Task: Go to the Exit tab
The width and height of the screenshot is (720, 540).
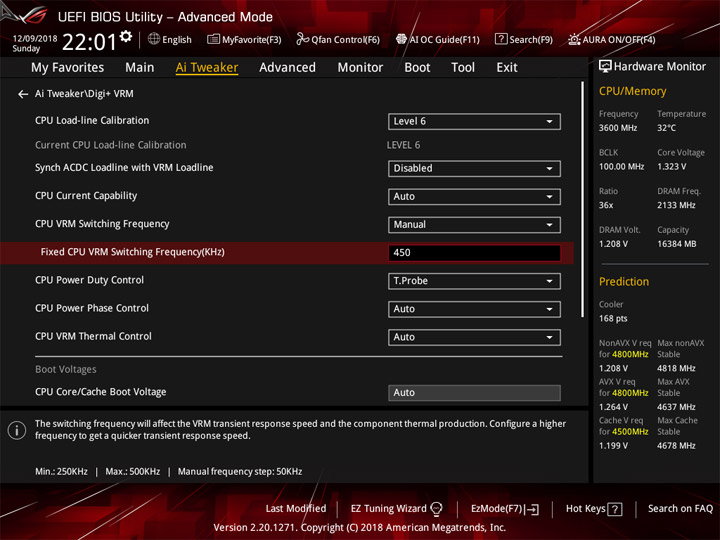Action: 506,68
